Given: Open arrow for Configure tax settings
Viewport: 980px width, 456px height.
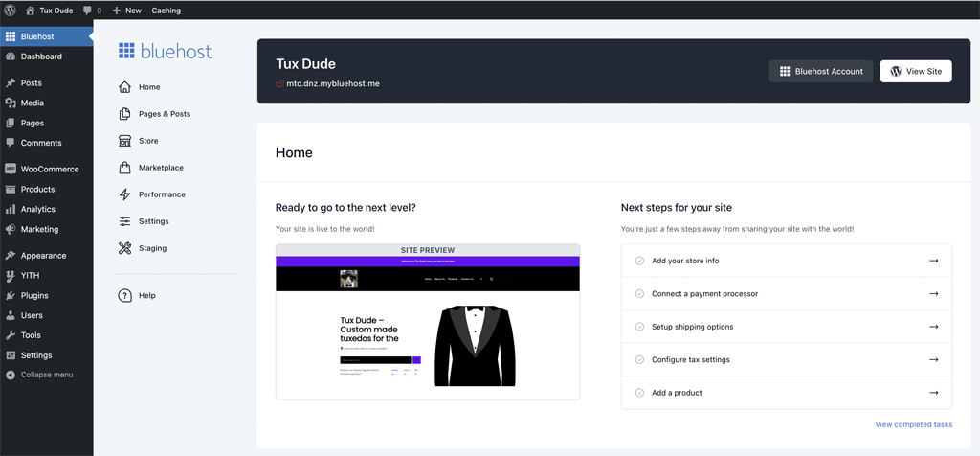Looking at the screenshot, I should tap(934, 359).
